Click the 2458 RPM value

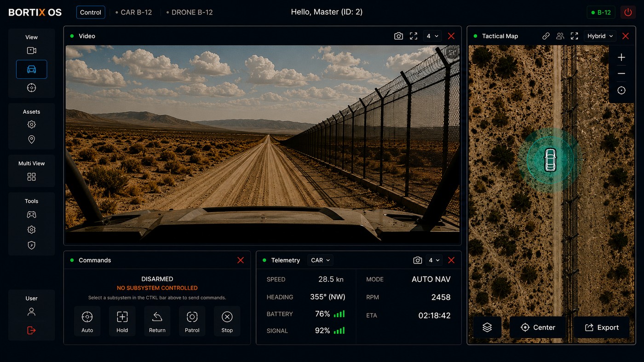[441, 297]
